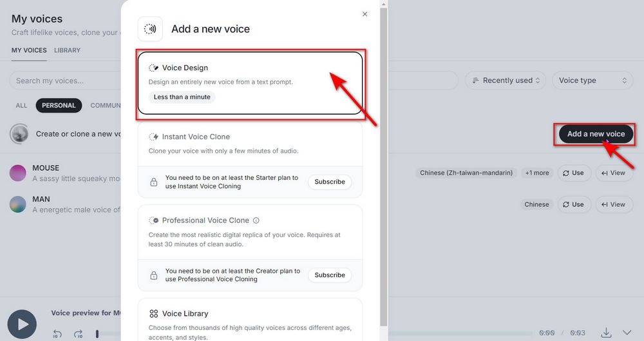Screen dimensions: 644x341
Task: Click the arrow icon in MAN View button
Action: [605, 204]
